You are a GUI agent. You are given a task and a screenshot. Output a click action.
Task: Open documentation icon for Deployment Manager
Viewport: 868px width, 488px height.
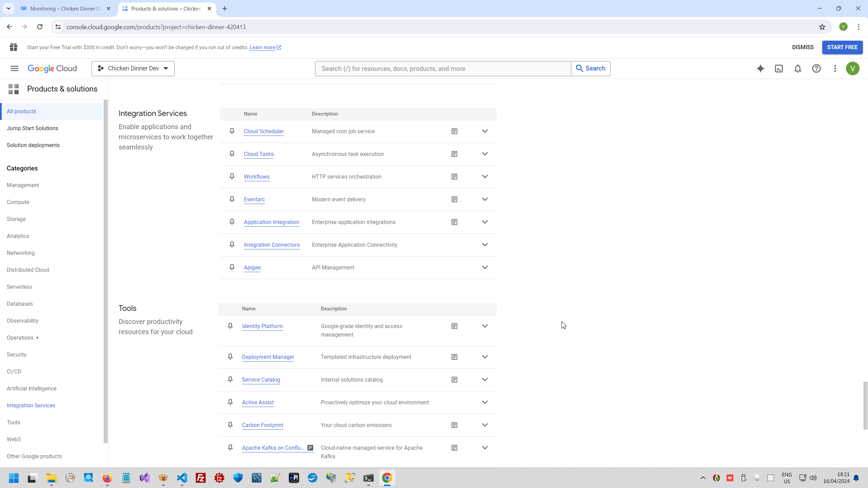tap(454, 357)
